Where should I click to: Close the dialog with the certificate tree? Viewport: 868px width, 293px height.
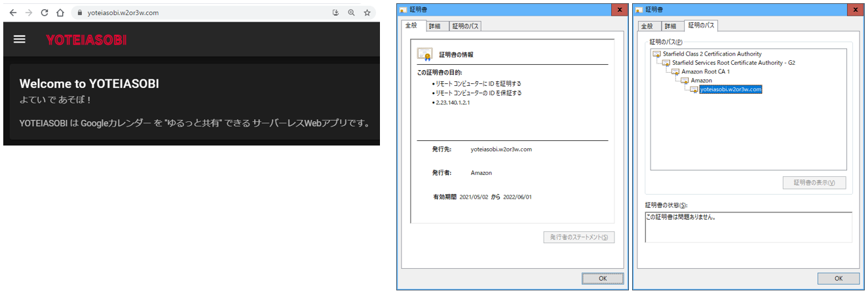click(854, 9)
